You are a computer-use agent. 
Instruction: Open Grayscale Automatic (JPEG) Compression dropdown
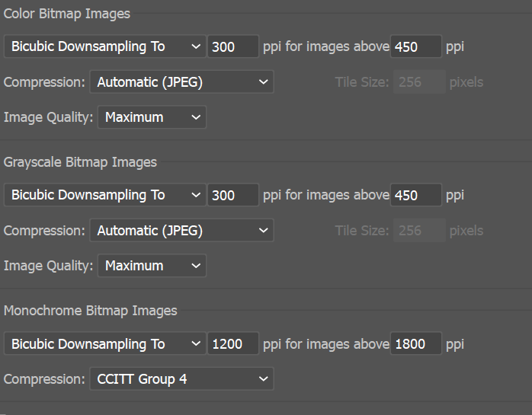[x=181, y=231]
